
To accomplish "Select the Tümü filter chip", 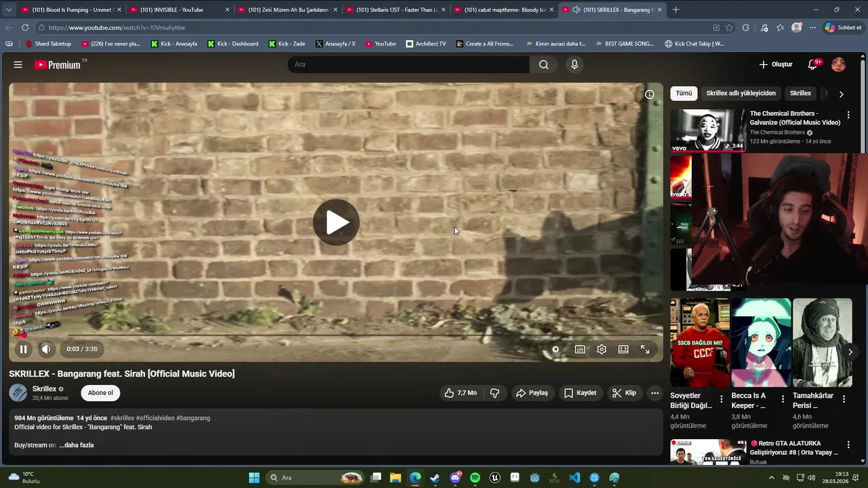I will [x=684, y=94].
